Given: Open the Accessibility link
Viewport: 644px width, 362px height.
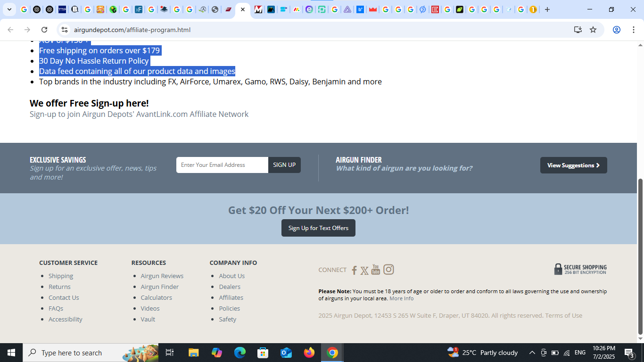Looking at the screenshot, I should click(x=66, y=319).
